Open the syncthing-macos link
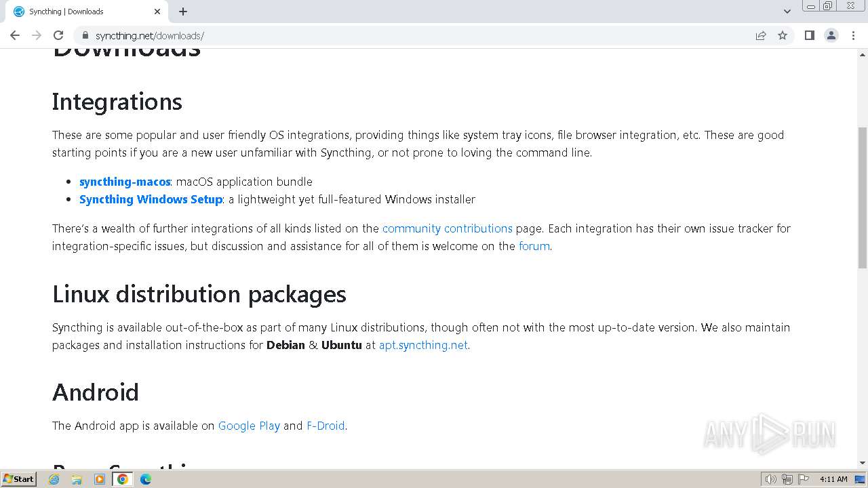 point(125,182)
